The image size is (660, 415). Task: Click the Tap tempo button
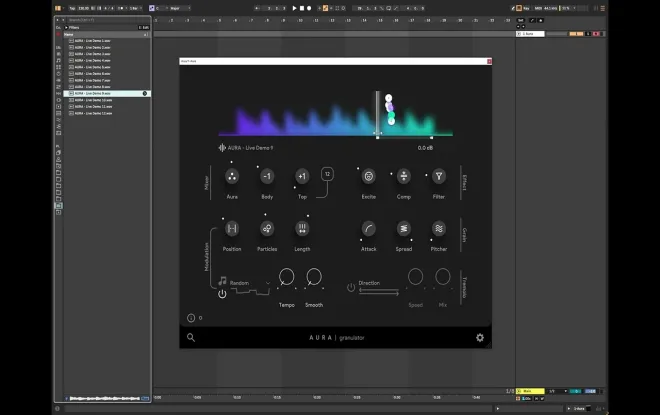[x=72, y=8]
